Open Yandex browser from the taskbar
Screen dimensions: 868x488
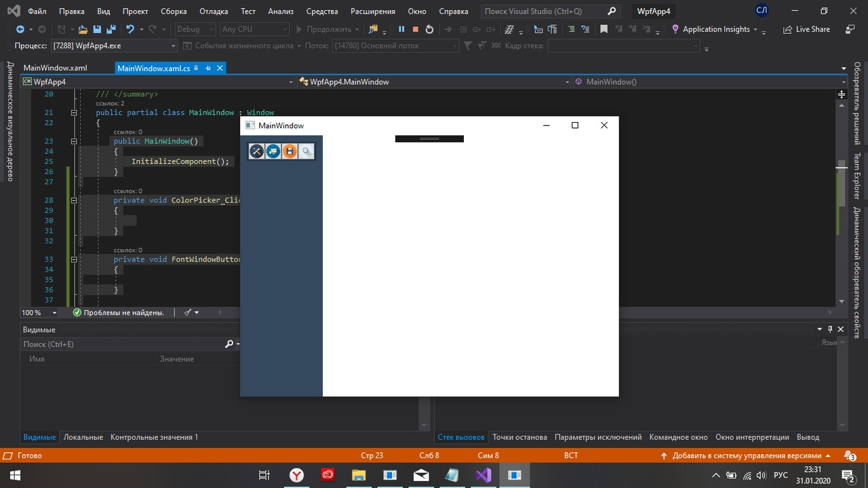tap(296, 475)
